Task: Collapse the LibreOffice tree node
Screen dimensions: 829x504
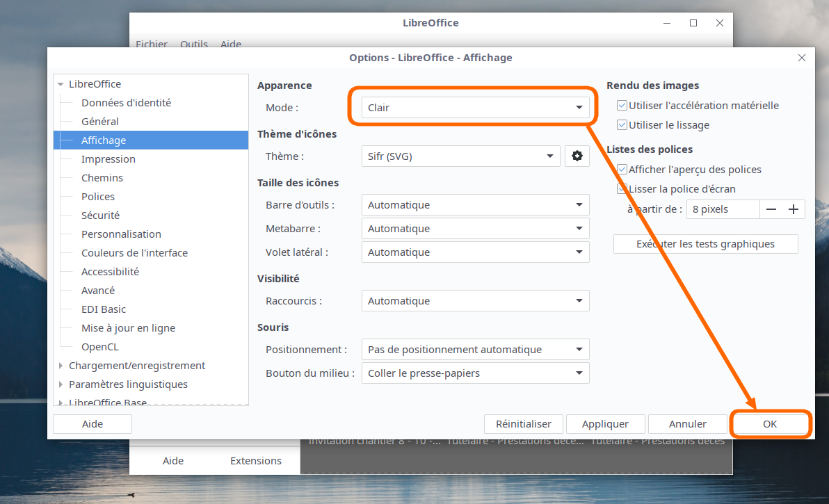Action: [x=61, y=84]
